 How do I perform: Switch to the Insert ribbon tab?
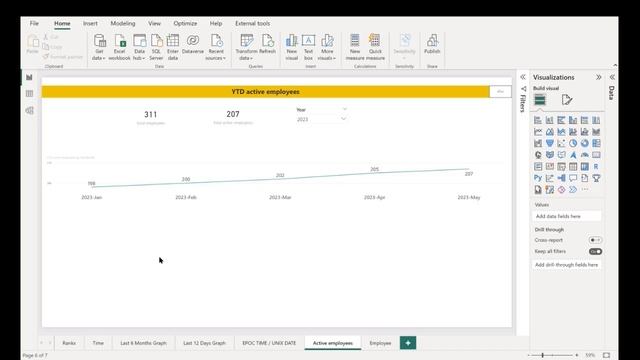pos(90,23)
